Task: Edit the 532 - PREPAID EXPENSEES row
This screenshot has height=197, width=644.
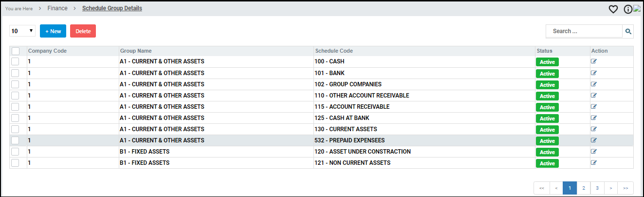Action: click(594, 140)
